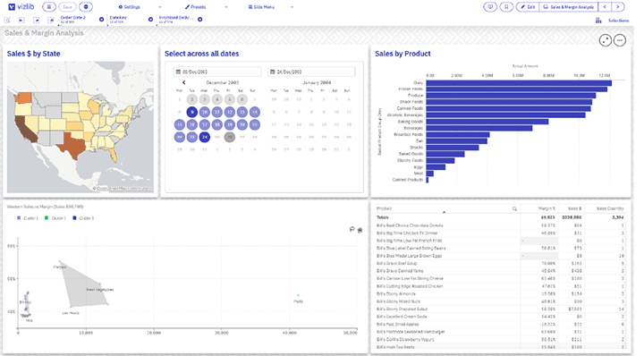Click the Save button
Image resolution: width=644 pixels, height=356 pixels.
67,6
